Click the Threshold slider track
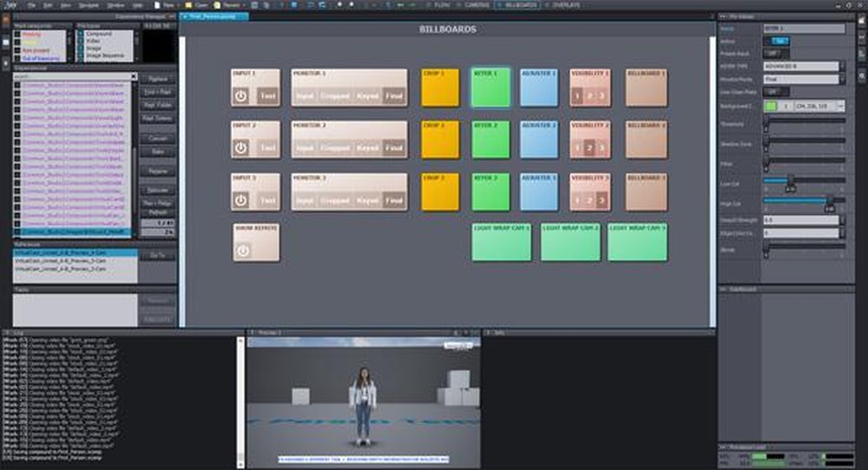The image size is (868, 470). 805,120
